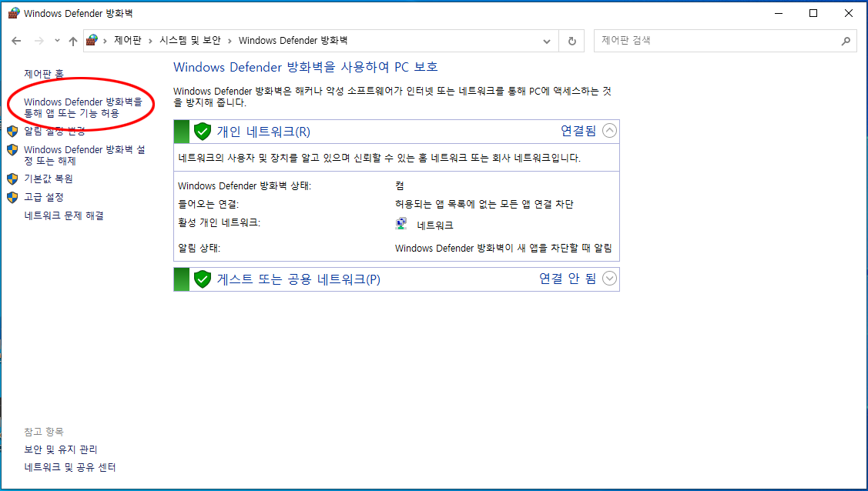
Task: Open the recent locations dropdown arrow
Action: 57,41
